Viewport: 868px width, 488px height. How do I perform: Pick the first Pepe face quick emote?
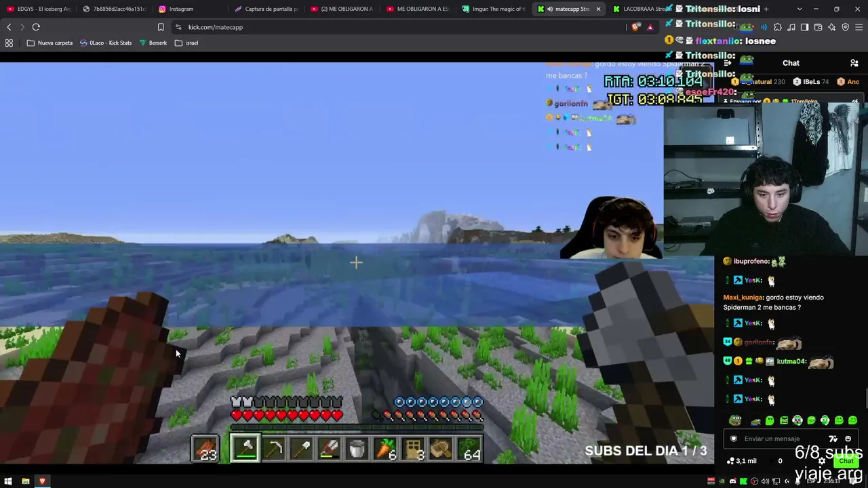click(735, 420)
